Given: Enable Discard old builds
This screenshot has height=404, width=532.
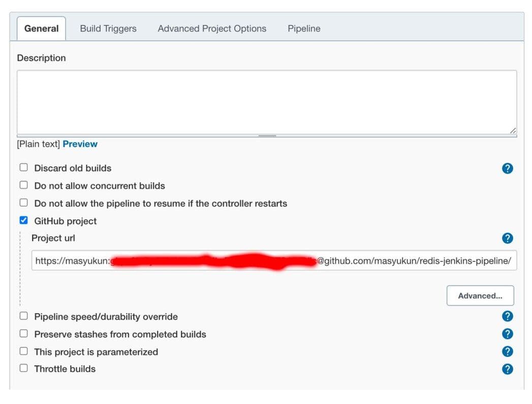Looking at the screenshot, I should pos(23,166).
